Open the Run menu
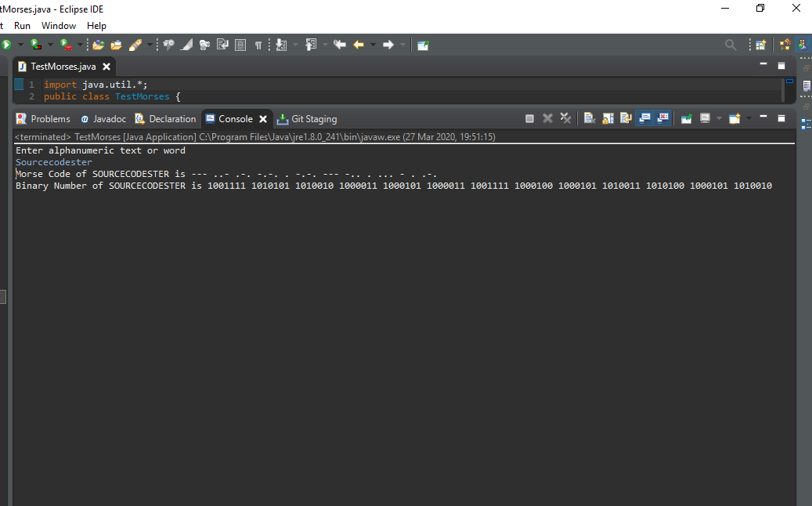Viewport: 812px width, 506px height. click(22, 25)
